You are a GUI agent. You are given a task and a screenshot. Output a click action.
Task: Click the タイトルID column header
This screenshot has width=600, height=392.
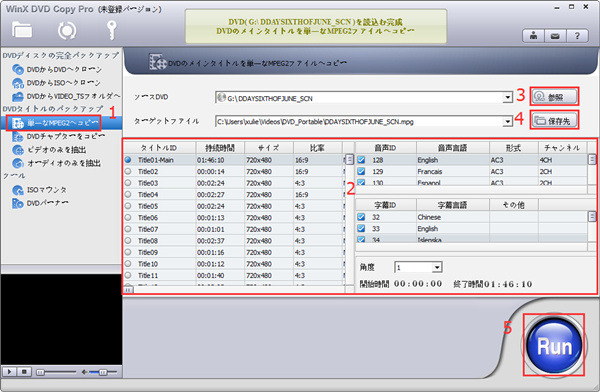[x=160, y=148]
